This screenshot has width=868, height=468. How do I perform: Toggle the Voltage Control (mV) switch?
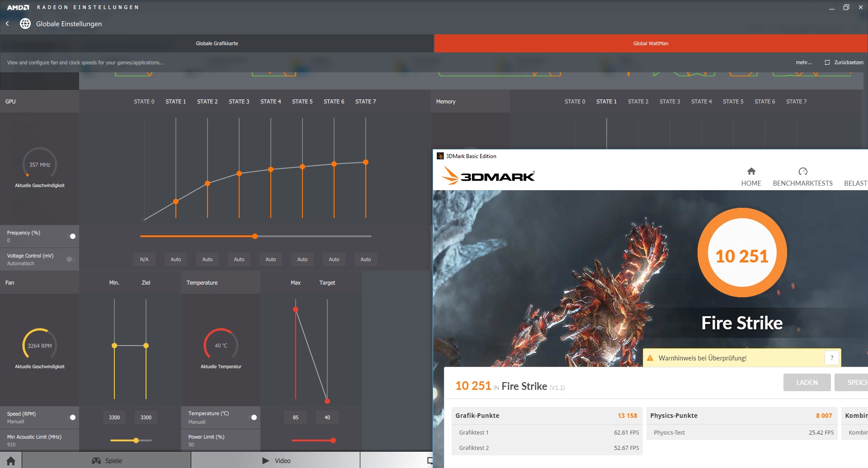click(x=71, y=259)
